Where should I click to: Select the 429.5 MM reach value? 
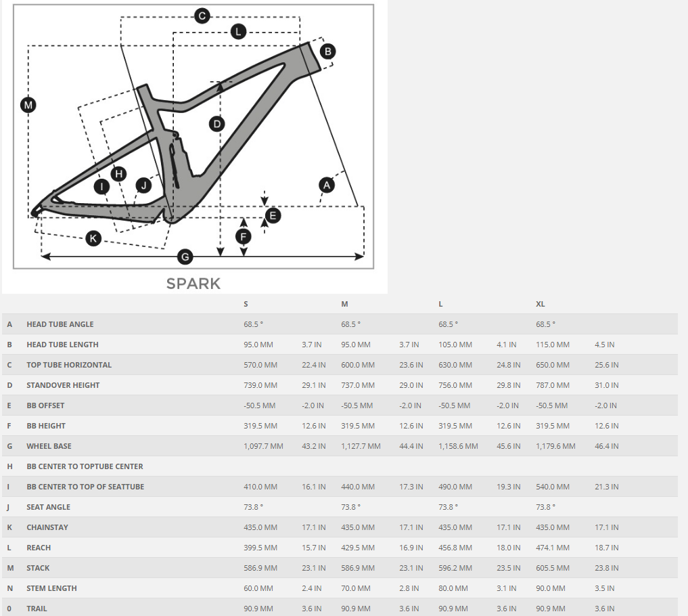coord(358,548)
